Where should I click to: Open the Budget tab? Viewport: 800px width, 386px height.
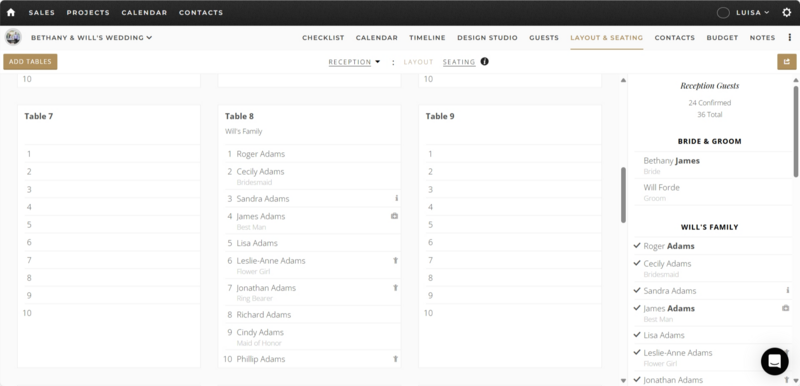click(722, 38)
